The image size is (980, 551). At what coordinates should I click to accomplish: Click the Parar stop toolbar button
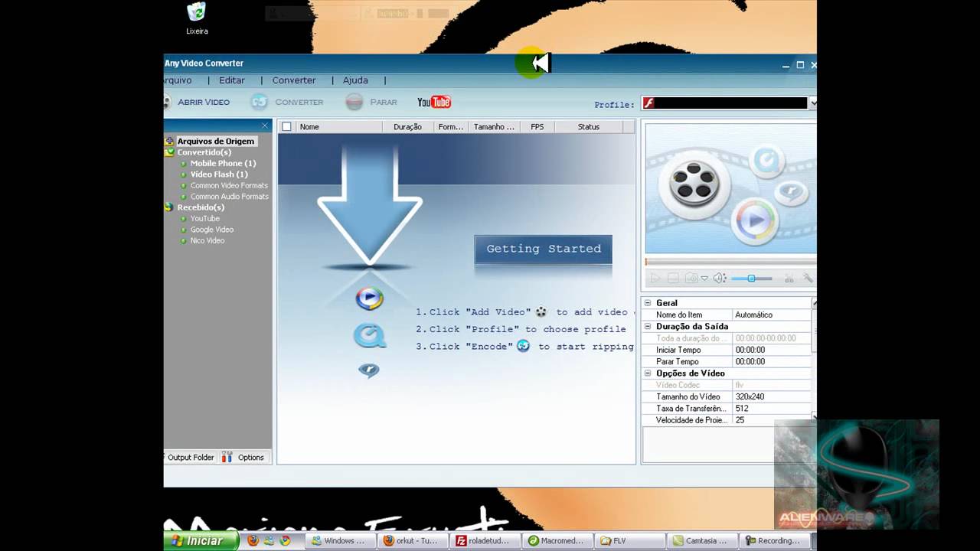(x=371, y=102)
